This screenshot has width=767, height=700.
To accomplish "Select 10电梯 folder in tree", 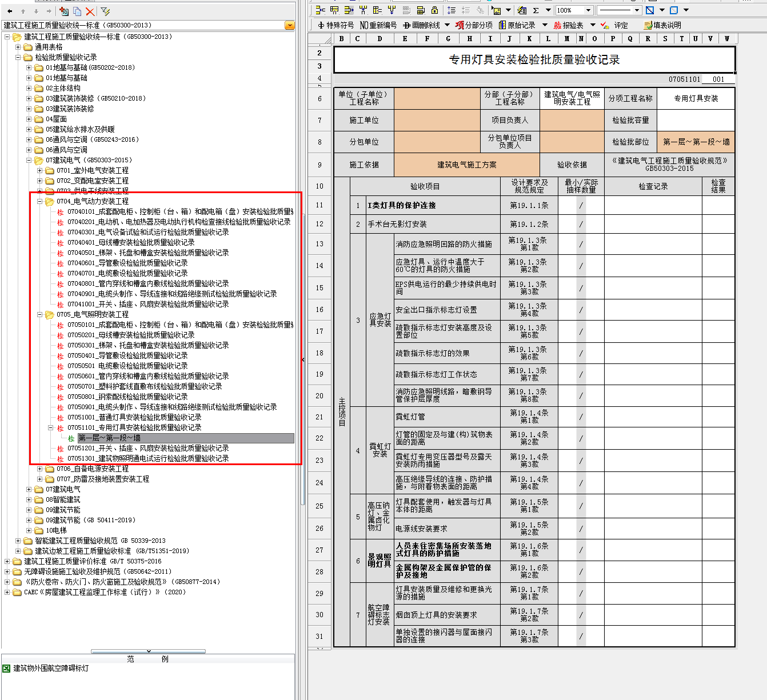I will (56, 530).
